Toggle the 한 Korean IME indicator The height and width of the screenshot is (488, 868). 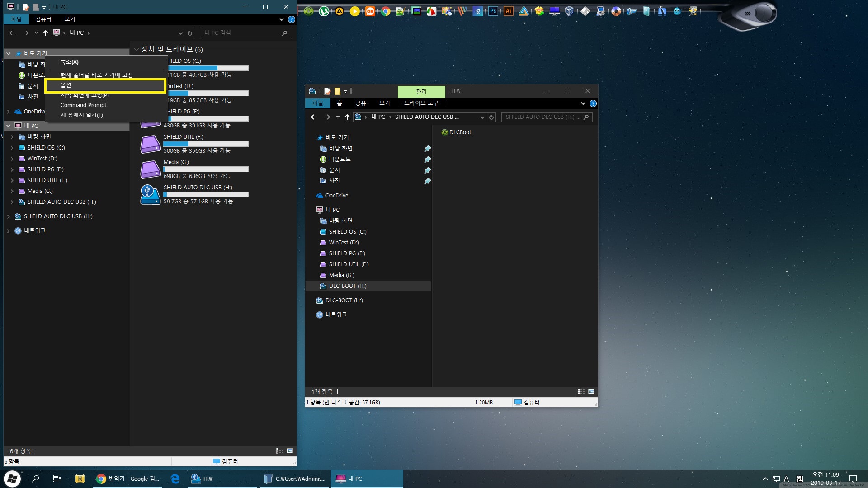(799, 479)
